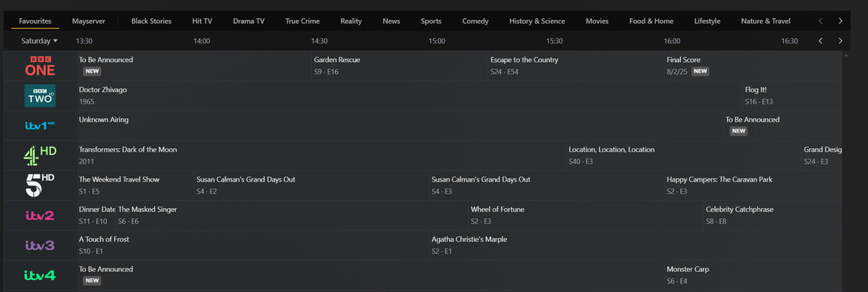Select ITV4 To Be Announced programme
Screen dimensions: 868x292
tap(370, 275)
